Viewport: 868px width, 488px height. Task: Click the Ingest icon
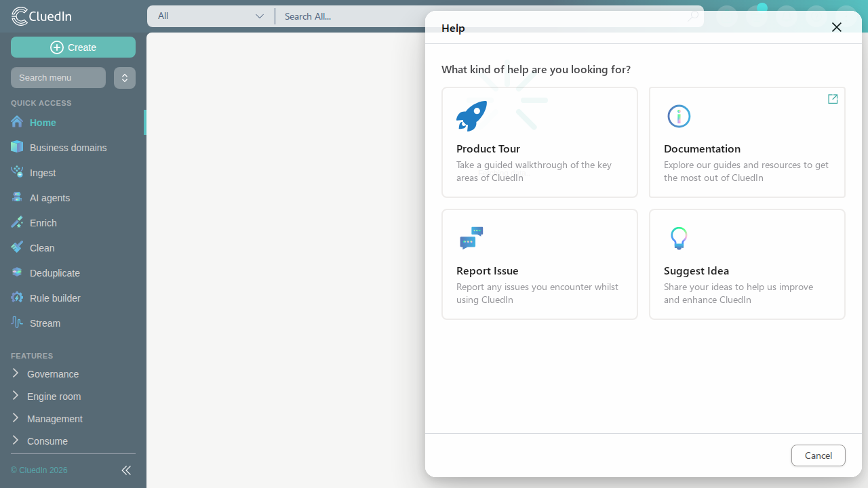pyautogui.click(x=17, y=172)
